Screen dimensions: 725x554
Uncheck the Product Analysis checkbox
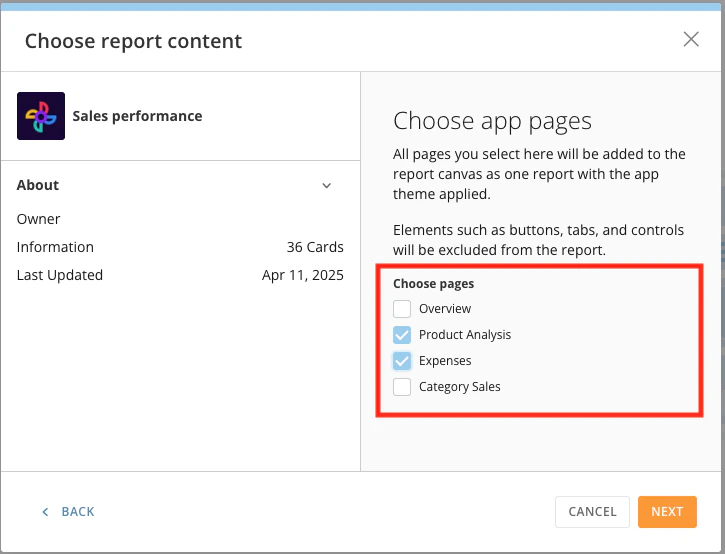click(402, 335)
